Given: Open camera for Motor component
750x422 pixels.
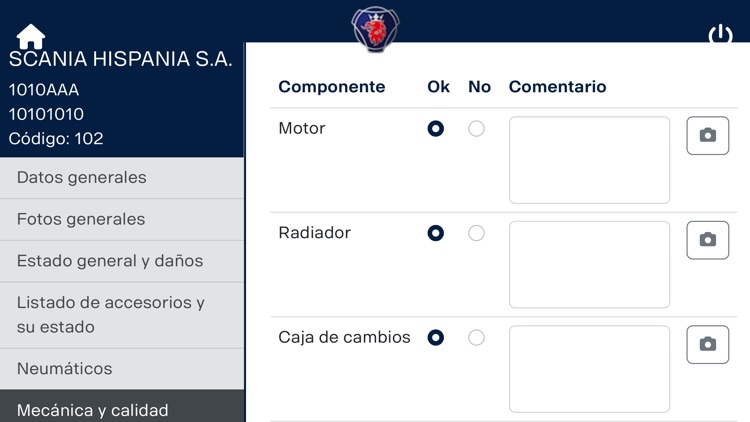Looking at the screenshot, I should tap(707, 136).
